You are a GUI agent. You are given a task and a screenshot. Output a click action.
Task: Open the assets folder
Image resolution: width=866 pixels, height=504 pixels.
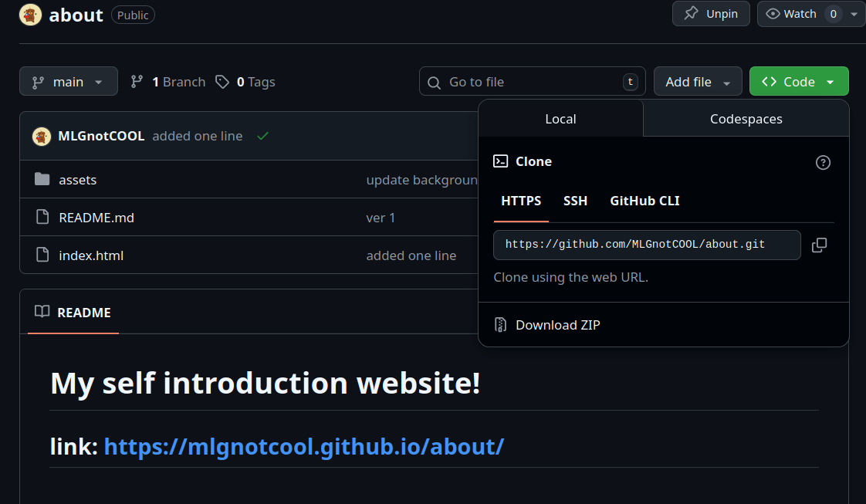pyautogui.click(x=78, y=180)
